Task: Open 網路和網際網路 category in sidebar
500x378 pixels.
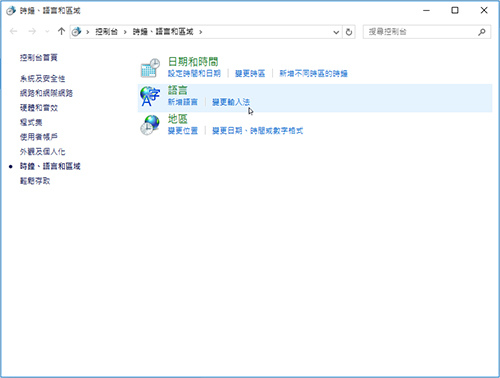Action: tap(46, 93)
